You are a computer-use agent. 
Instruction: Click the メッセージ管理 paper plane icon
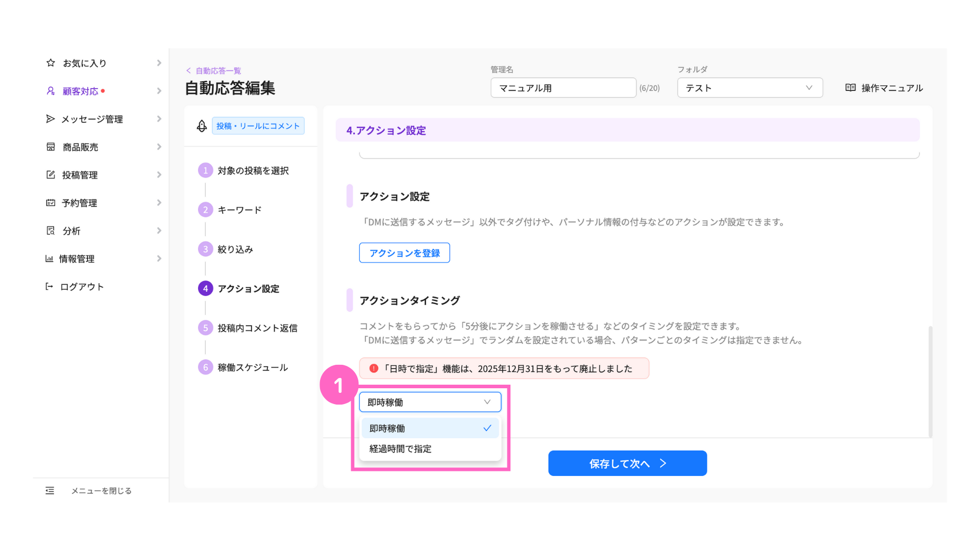tap(50, 119)
